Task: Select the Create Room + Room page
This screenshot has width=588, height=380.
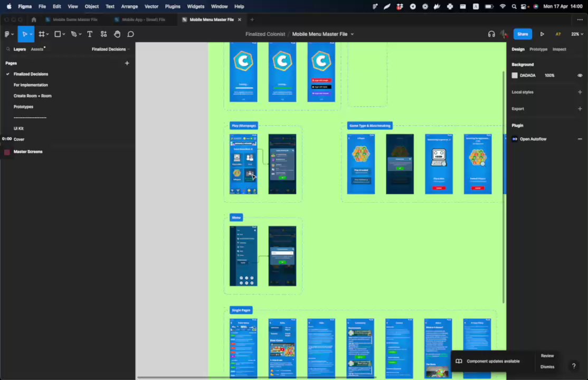Action: (x=33, y=96)
